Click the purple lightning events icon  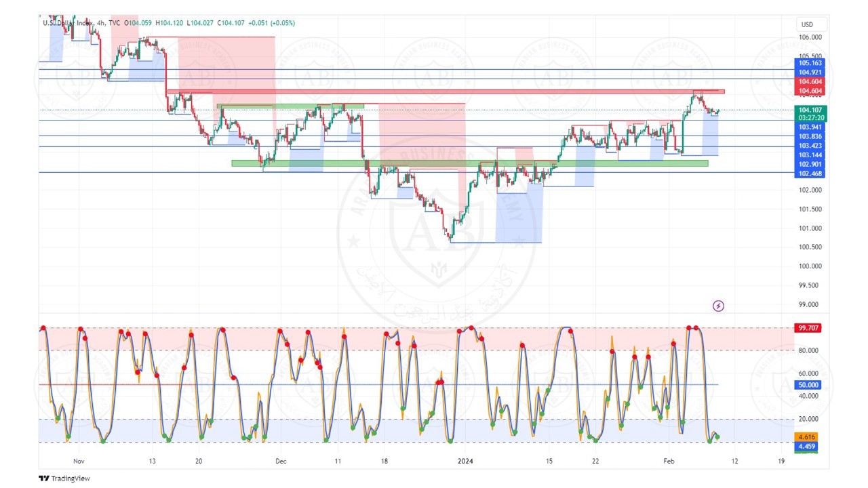click(x=719, y=306)
